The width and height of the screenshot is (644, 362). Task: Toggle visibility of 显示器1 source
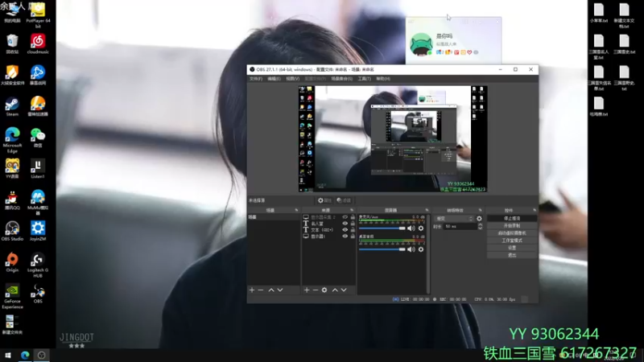345,237
